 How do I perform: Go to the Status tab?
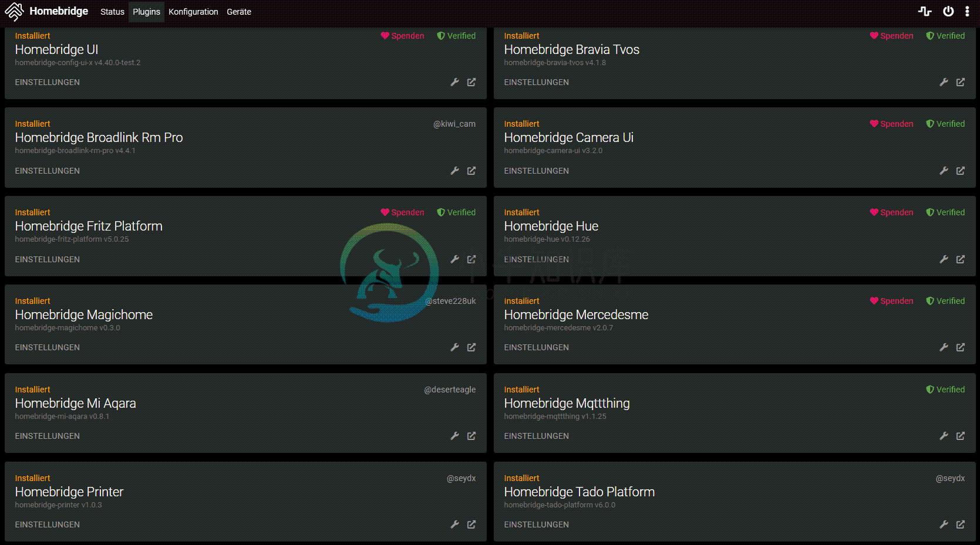(112, 12)
